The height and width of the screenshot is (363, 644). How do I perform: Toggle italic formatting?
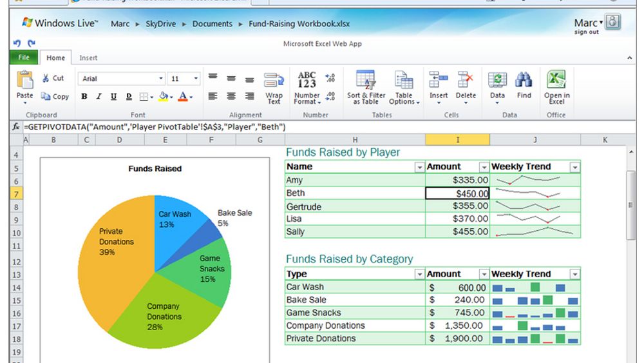point(99,97)
